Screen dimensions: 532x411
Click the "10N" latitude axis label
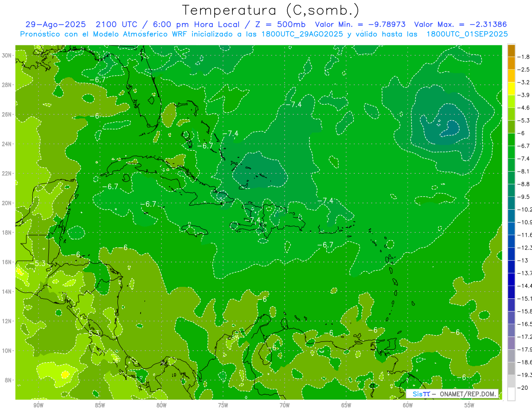[7, 351]
